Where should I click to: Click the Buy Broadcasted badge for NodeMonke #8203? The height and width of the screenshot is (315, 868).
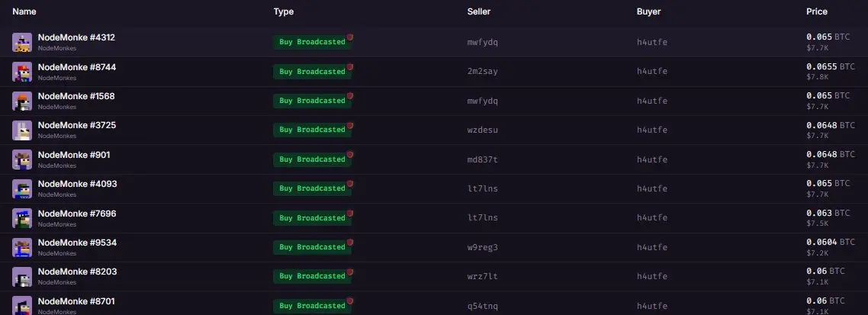point(312,276)
